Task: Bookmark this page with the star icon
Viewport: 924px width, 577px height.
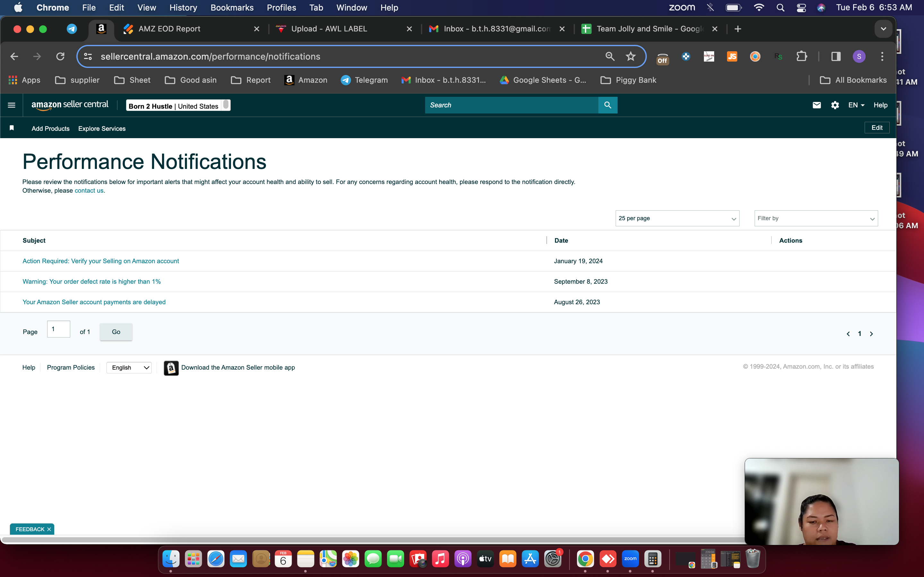Action: pos(631,56)
